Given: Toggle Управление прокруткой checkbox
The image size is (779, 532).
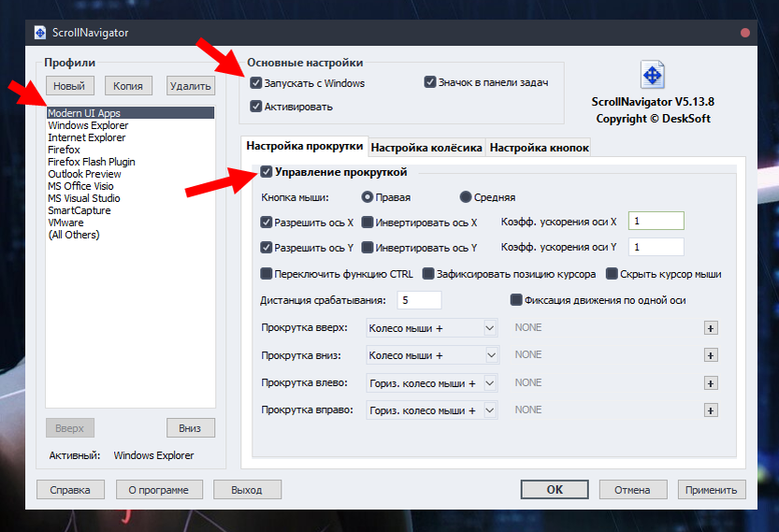Looking at the screenshot, I should coord(267,172).
